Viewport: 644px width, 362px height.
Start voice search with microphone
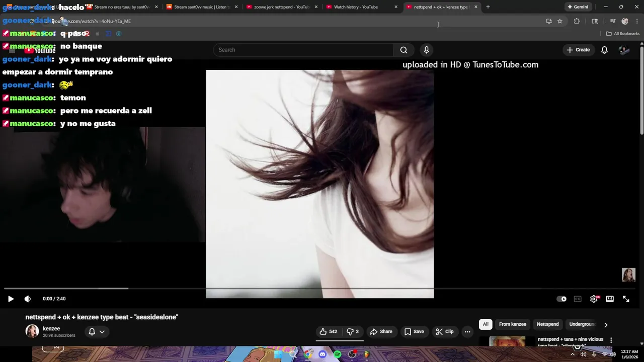pos(426,50)
